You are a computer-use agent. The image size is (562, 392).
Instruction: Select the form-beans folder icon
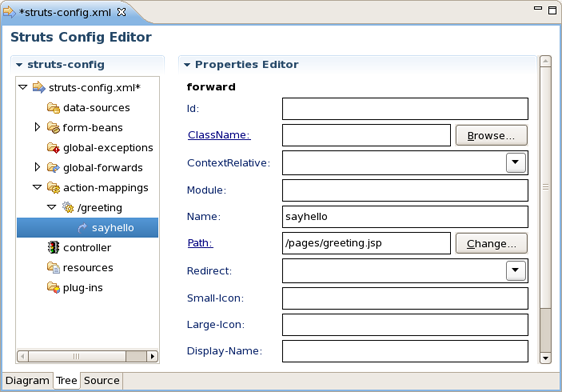click(x=53, y=128)
